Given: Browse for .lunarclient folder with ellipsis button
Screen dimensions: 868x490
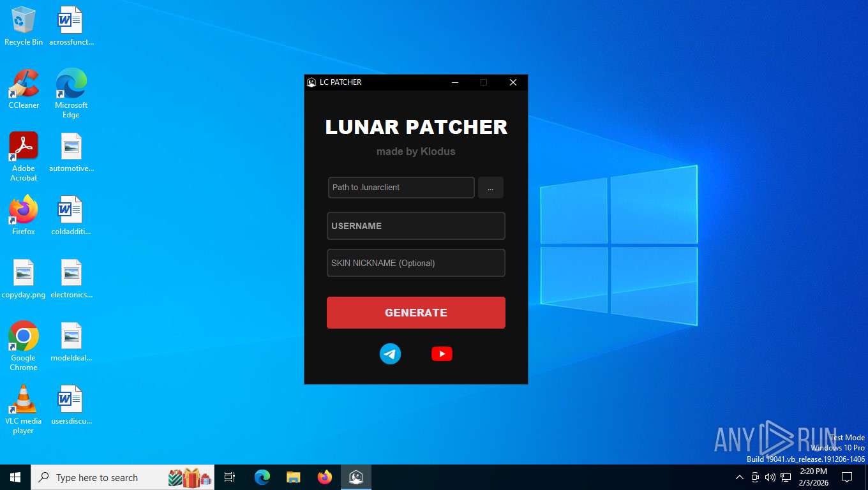Looking at the screenshot, I should pyautogui.click(x=491, y=188).
